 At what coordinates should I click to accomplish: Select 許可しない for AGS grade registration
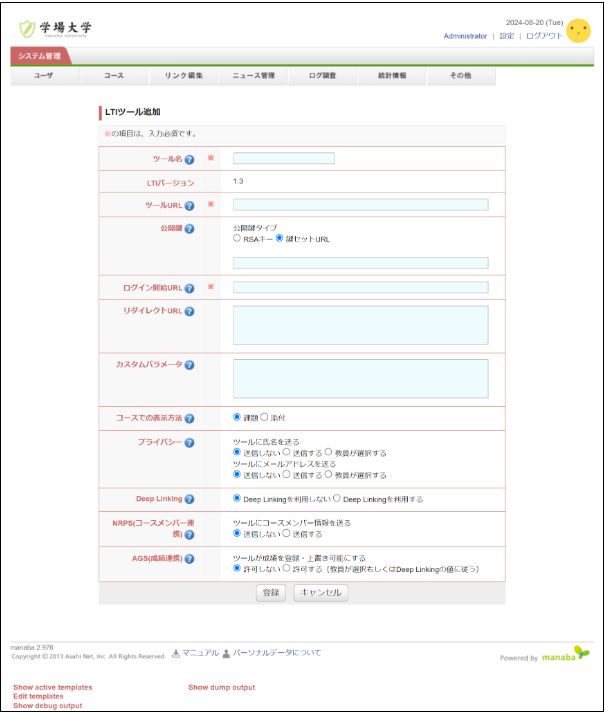[237, 568]
